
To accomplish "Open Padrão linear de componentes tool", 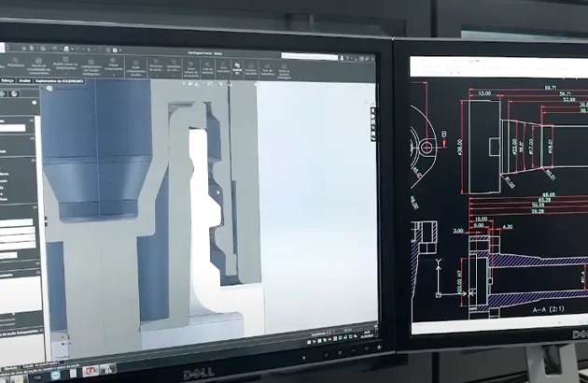I will (65, 65).
